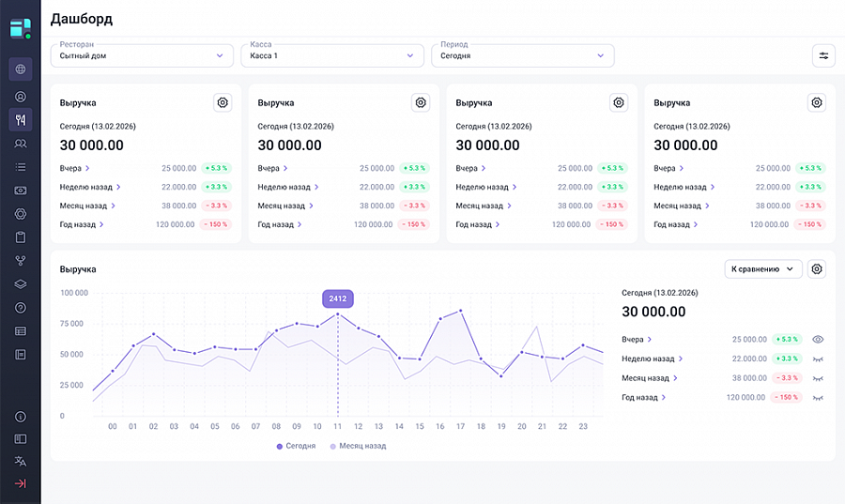The image size is (845, 504).
Task: Open the user profile icon in the sidebar
Action: (21, 97)
